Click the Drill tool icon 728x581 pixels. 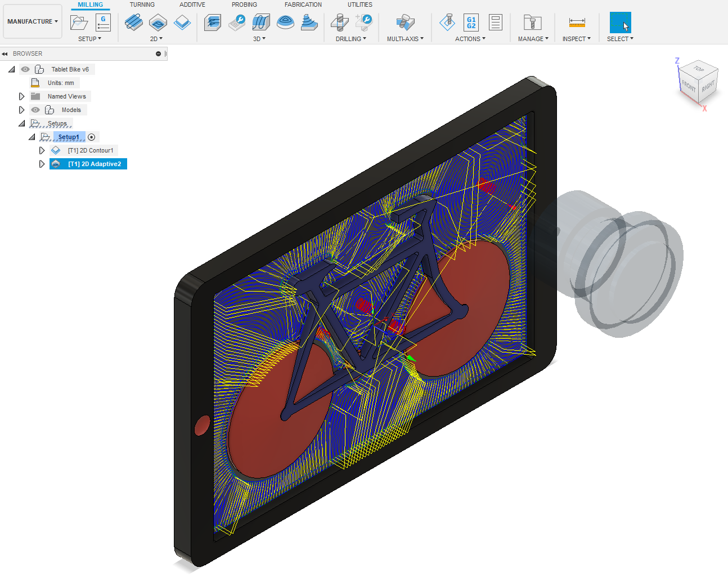(339, 23)
